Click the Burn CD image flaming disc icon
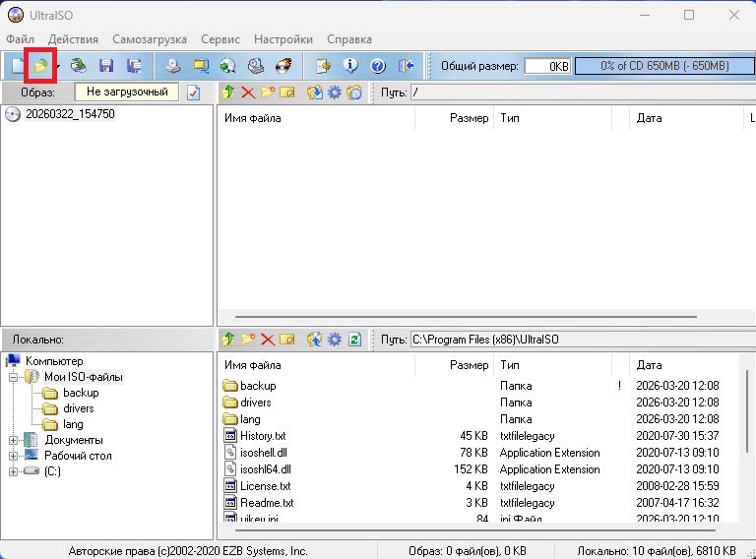The width and height of the screenshot is (756, 559). coord(283,66)
